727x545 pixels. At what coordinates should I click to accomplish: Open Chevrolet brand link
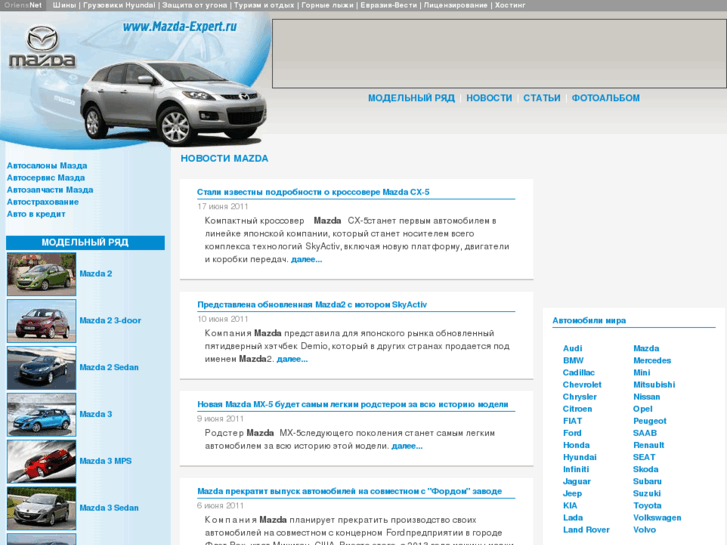pyautogui.click(x=582, y=385)
